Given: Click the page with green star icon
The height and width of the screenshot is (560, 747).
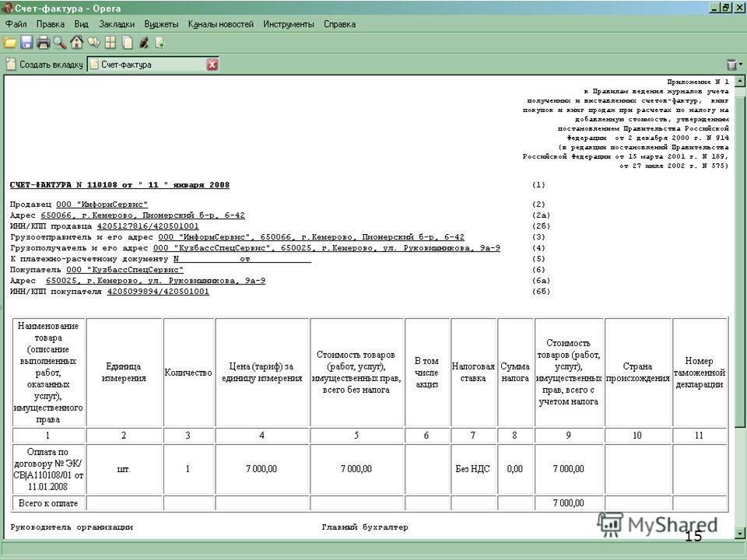Looking at the screenshot, I should point(160,44).
